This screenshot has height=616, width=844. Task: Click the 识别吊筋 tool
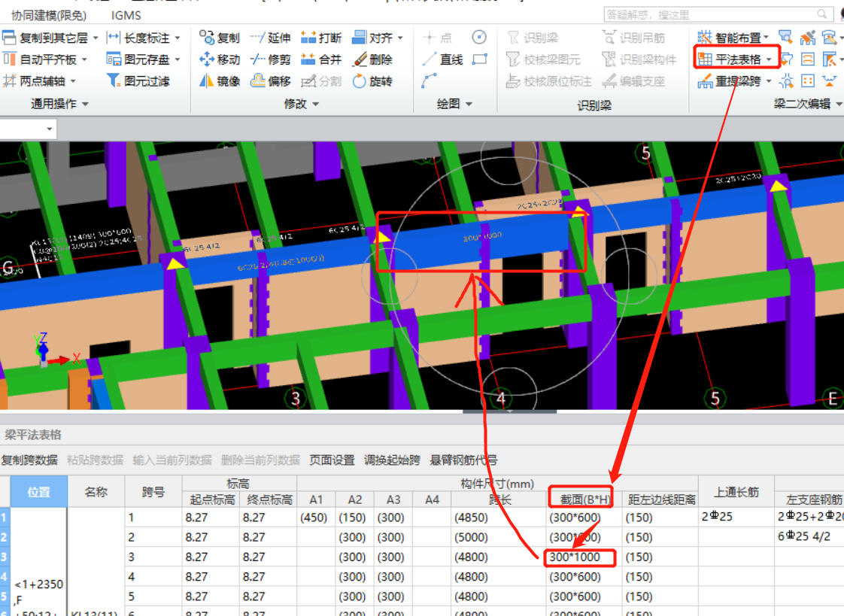click(633, 38)
